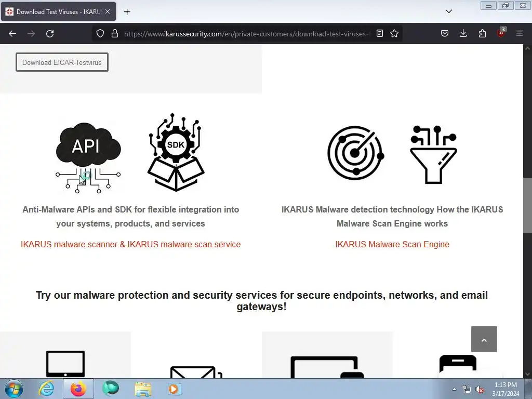
Task: Bookmark this page with star
Action: pyautogui.click(x=394, y=34)
